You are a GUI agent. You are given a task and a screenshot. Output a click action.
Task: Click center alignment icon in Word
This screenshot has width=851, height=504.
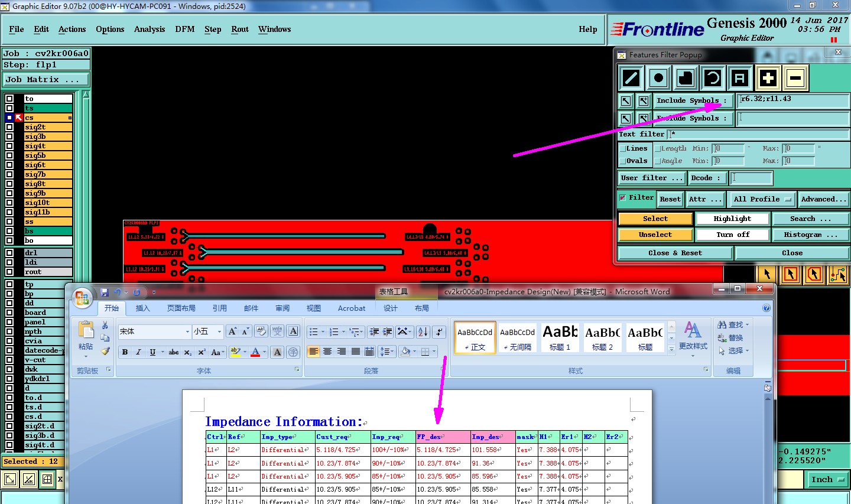327,352
